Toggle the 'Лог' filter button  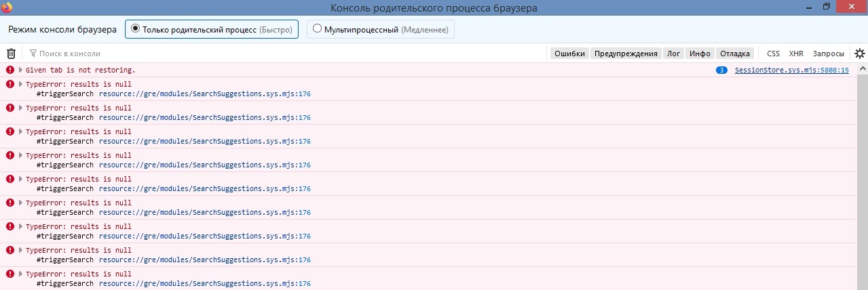(x=674, y=54)
